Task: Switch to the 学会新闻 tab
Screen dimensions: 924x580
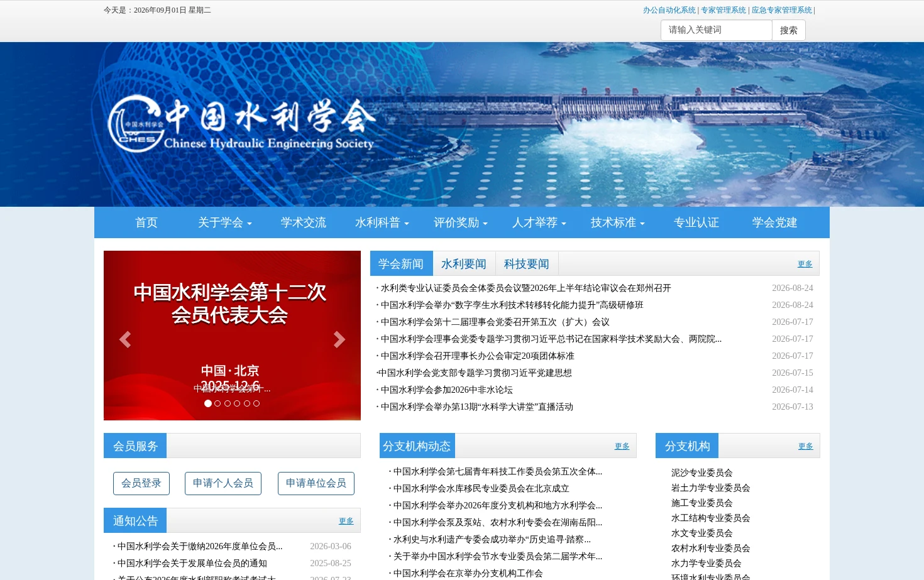Action: pos(401,264)
